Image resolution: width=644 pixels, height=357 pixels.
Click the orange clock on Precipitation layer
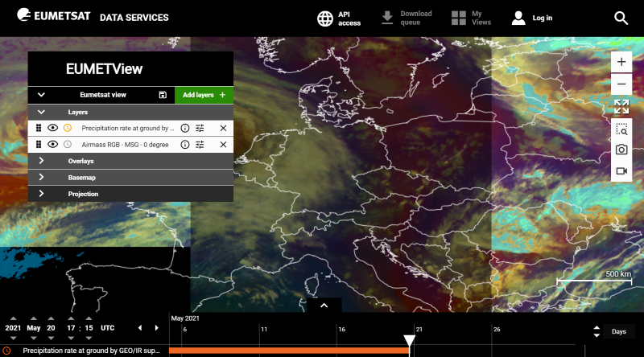tap(68, 128)
